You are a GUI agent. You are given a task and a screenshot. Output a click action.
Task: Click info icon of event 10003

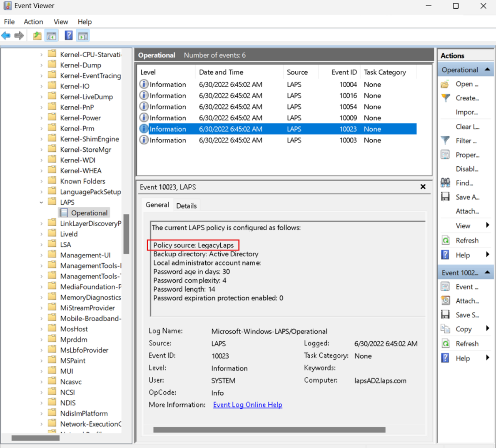[x=144, y=140]
